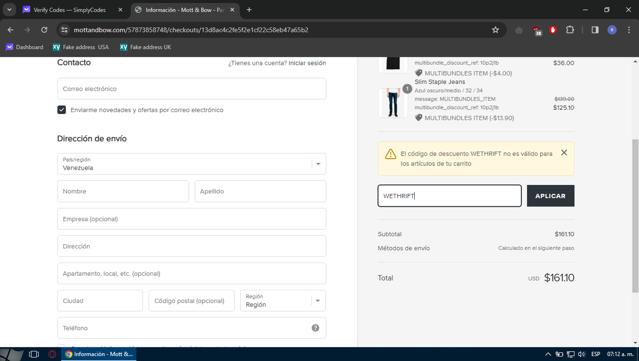Click Apartamento, local, etc. field
The height and width of the screenshot is (361, 639).
(x=192, y=273)
